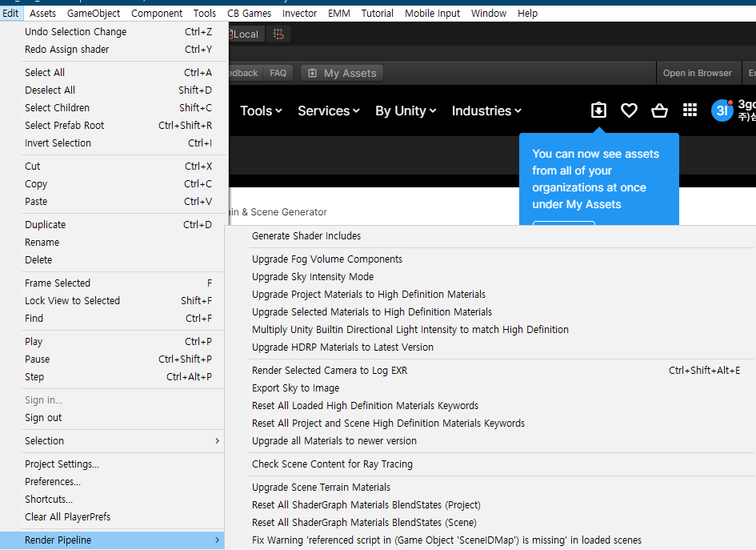Open the Mobile Input menu
This screenshot has height=550, width=756.
pyautogui.click(x=432, y=14)
